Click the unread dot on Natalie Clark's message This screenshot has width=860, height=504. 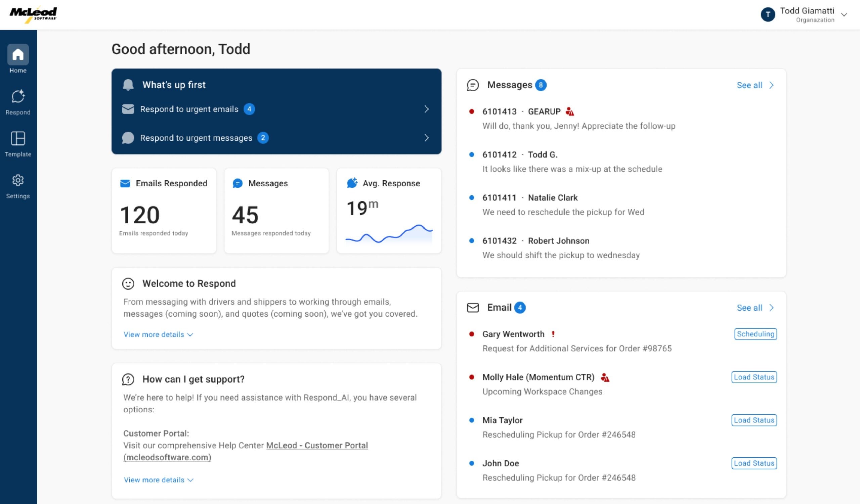[472, 197]
